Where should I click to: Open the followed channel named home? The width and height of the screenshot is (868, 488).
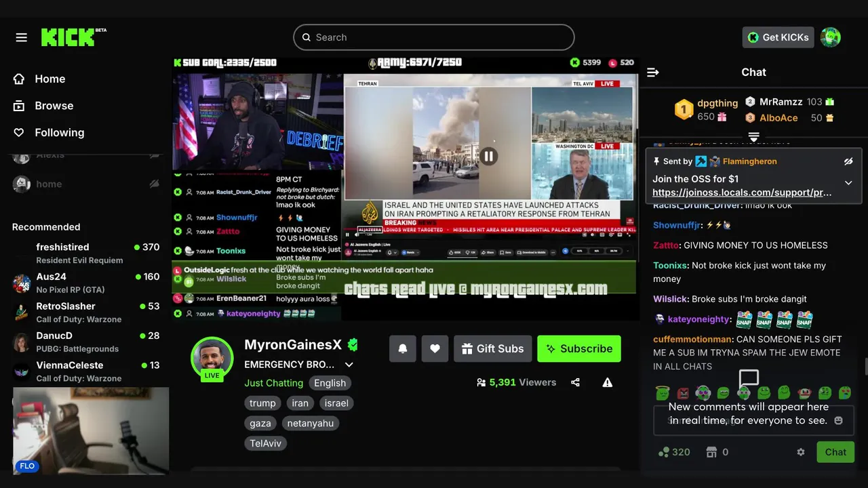coord(86,184)
